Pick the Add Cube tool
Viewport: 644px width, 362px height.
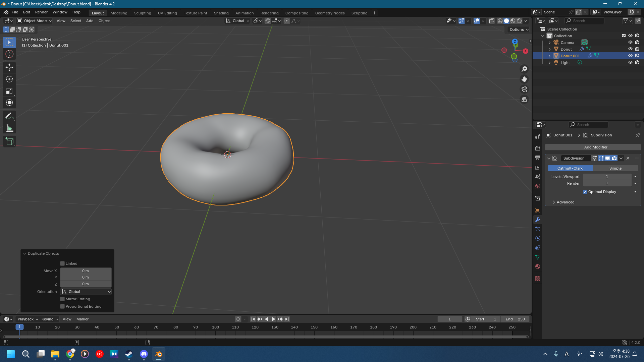pyautogui.click(x=9, y=141)
